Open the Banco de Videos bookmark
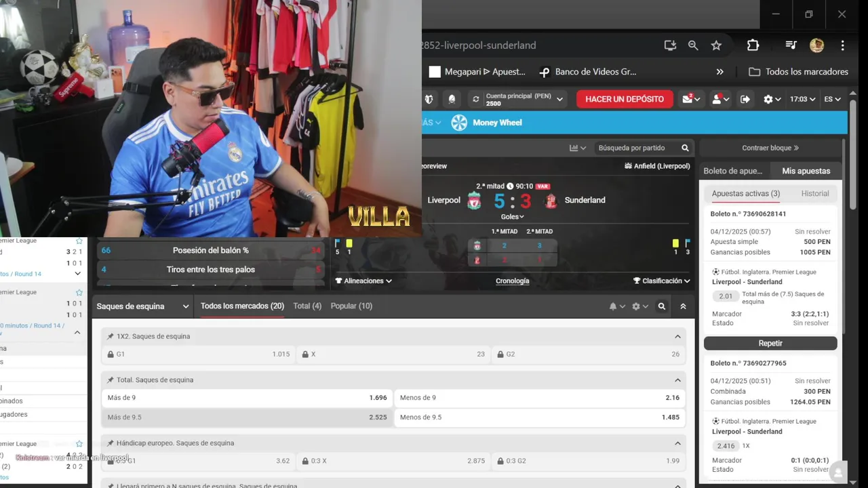Viewport: 868px width, 488px height. 587,72
